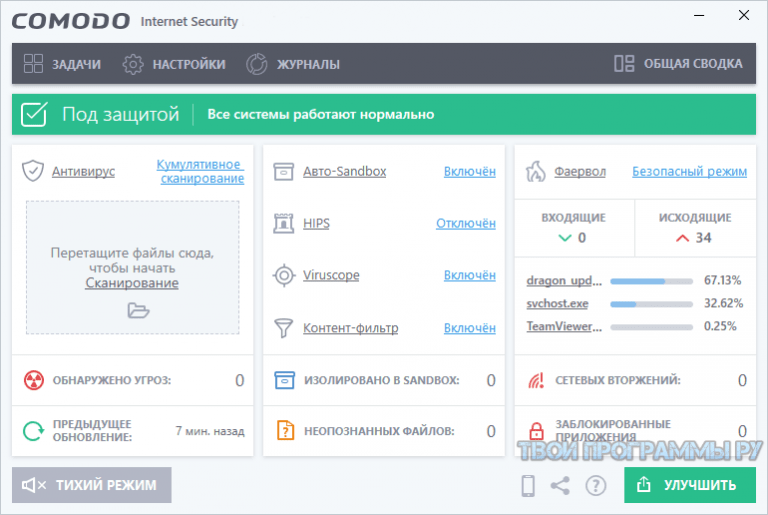This screenshot has height=515, width=768.
Task: Click the Исходящие connections count 34
Action: (704, 238)
